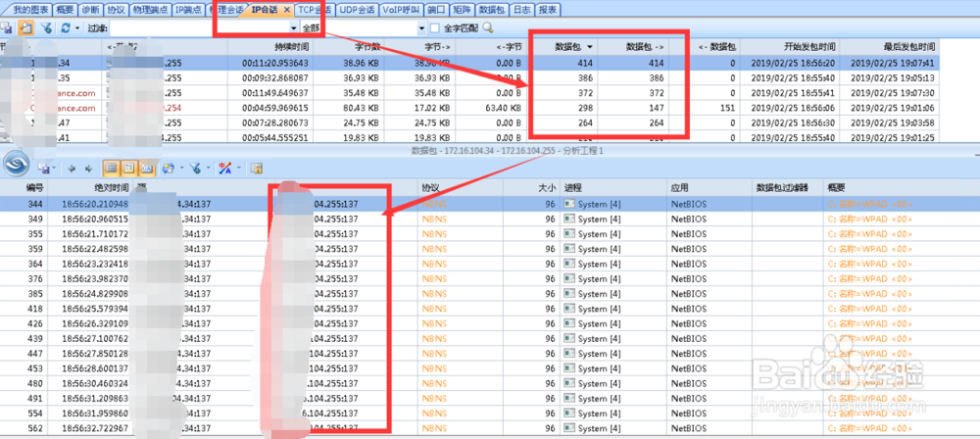The width and height of the screenshot is (980, 439).
Task: Open the packet export dropdown arrow
Action: (x=54, y=169)
